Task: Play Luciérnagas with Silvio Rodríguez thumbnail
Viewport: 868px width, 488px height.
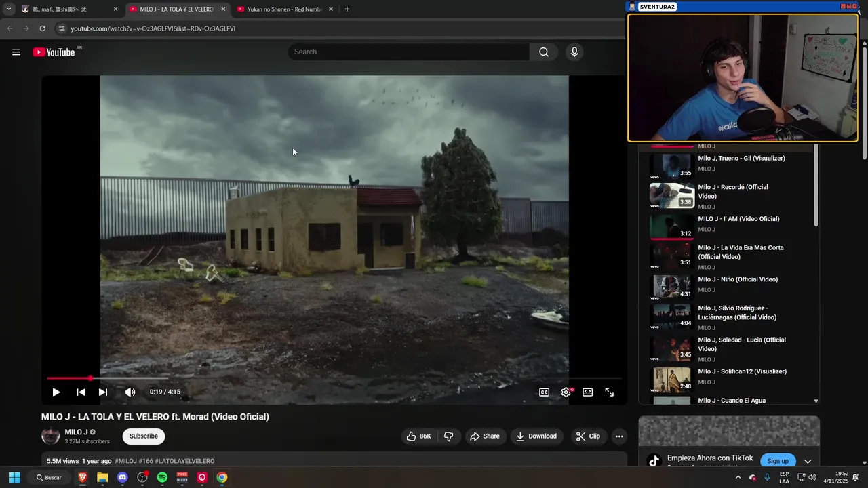Action: (671, 317)
